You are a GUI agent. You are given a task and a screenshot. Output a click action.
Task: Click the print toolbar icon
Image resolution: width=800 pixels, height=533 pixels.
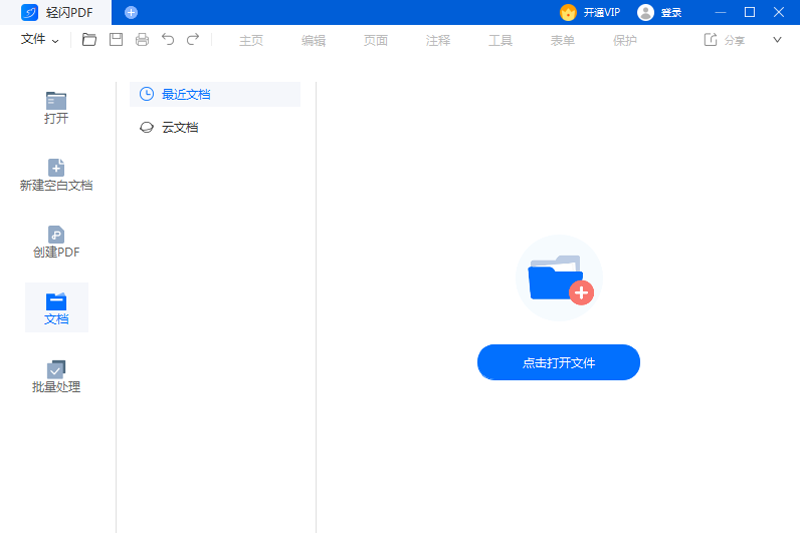[x=142, y=39]
